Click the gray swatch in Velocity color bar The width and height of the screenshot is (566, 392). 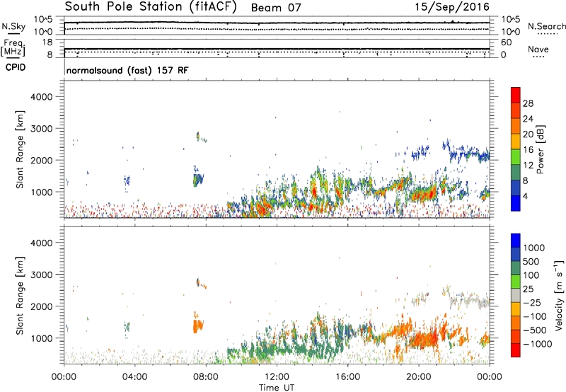click(516, 295)
